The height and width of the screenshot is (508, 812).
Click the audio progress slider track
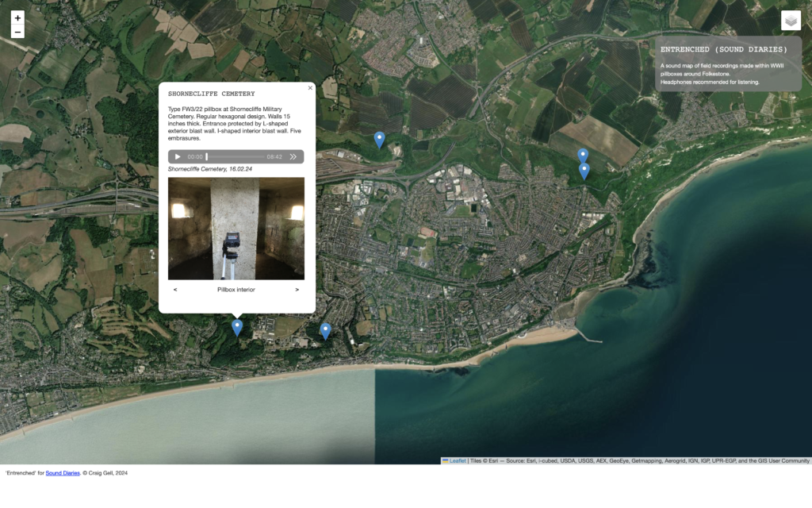(x=235, y=156)
